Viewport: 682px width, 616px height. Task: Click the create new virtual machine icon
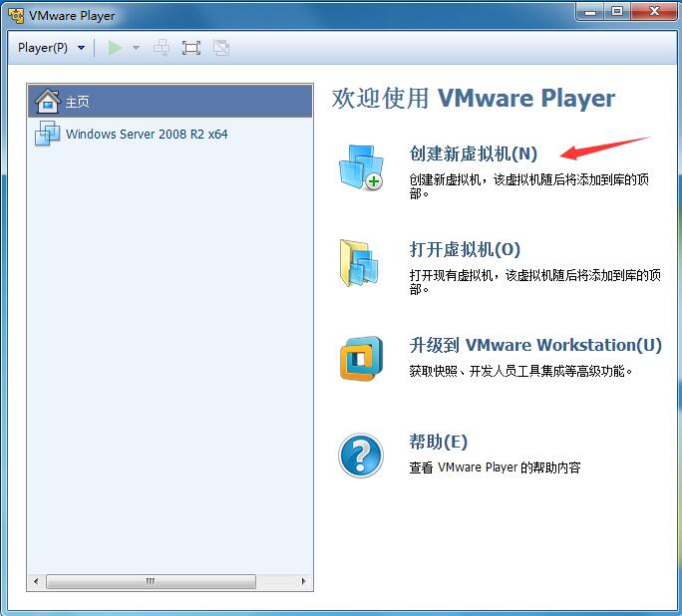tap(362, 167)
